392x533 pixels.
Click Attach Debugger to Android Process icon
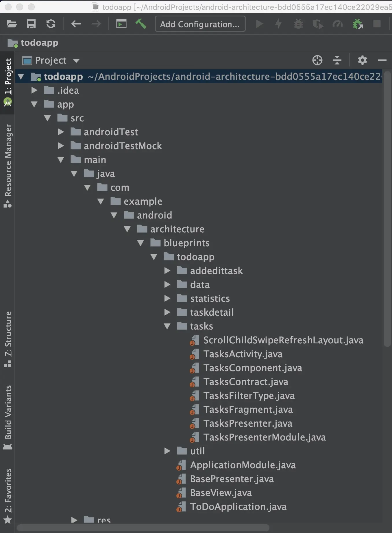(358, 24)
